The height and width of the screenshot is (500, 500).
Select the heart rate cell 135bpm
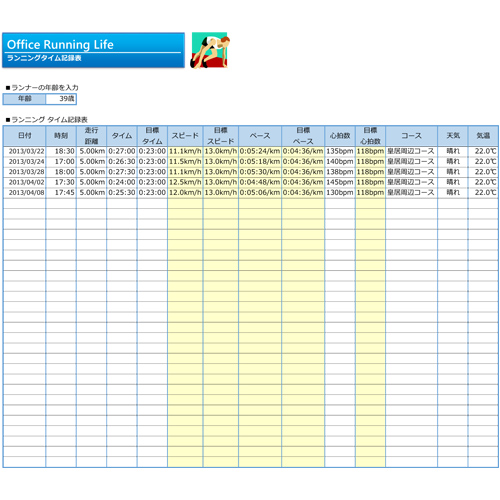click(x=340, y=151)
